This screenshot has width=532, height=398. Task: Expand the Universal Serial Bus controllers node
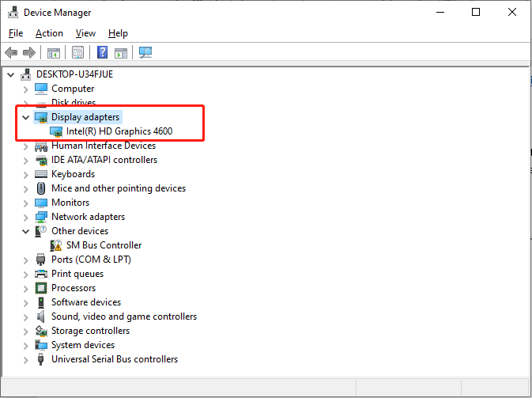[25, 359]
